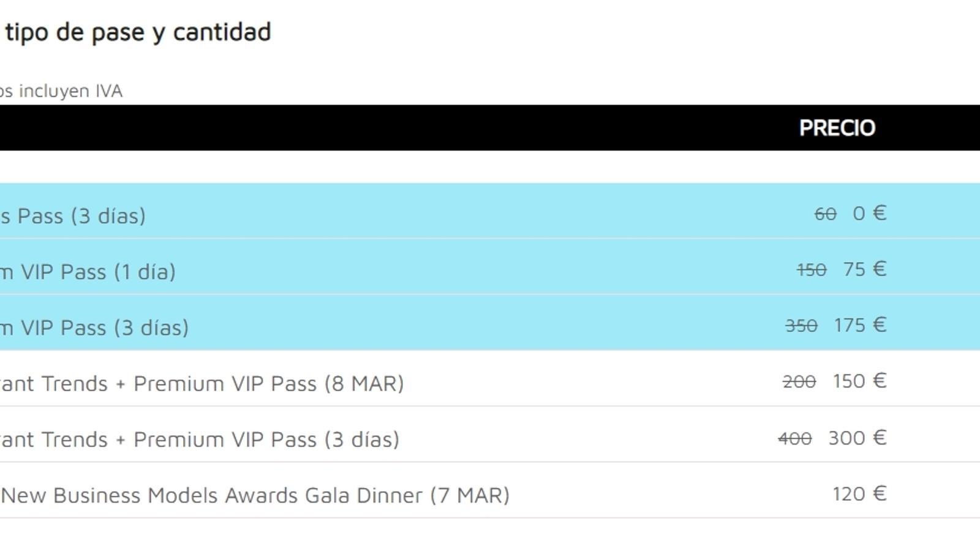
Task: Click the PRECIO column header
Action: tap(837, 128)
